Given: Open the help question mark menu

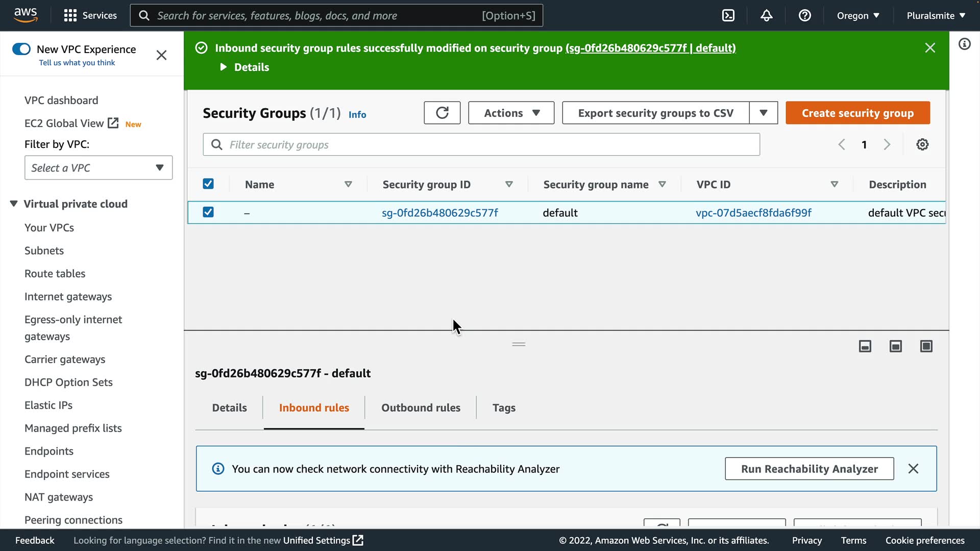Looking at the screenshot, I should tap(805, 15).
